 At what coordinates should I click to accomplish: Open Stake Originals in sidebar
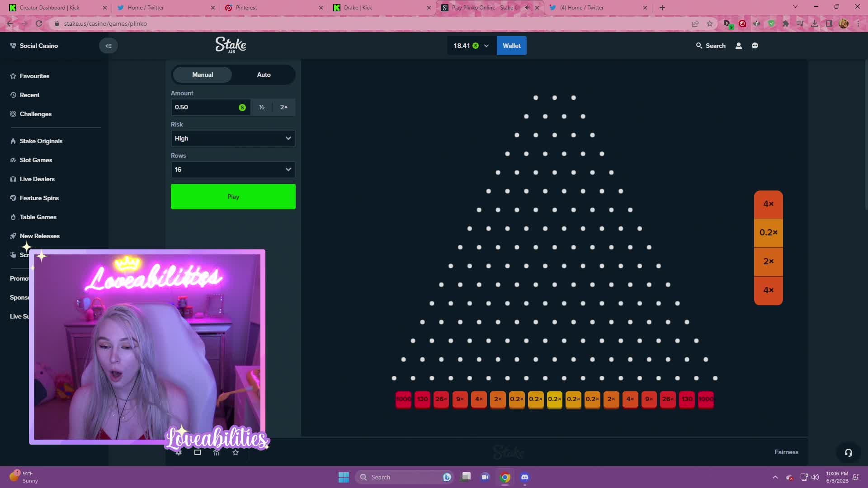[41, 141]
